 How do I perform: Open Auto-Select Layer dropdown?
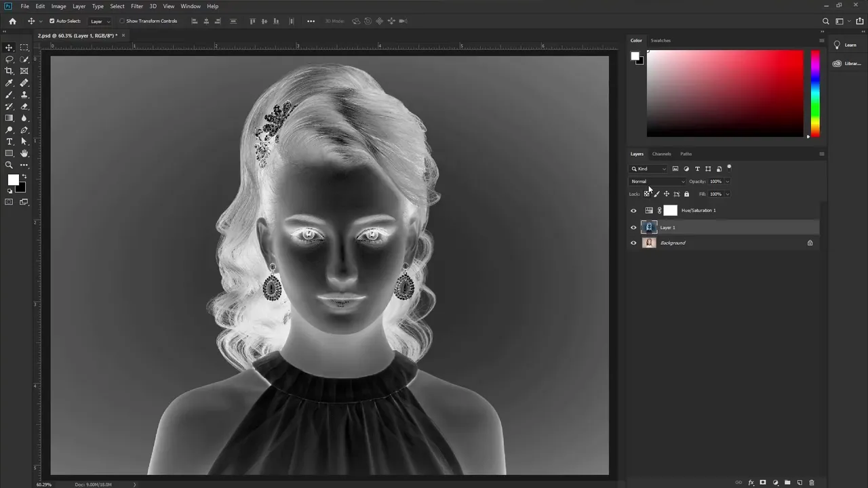pyautogui.click(x=100, y=21)
